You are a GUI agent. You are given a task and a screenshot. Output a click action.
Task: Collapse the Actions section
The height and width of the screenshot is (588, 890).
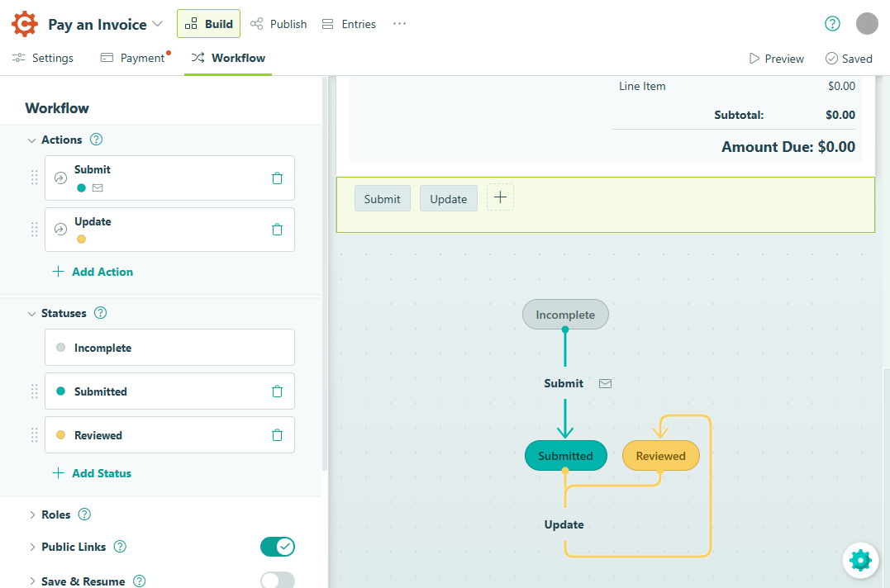pyautogui.click(x=31, y=140)
